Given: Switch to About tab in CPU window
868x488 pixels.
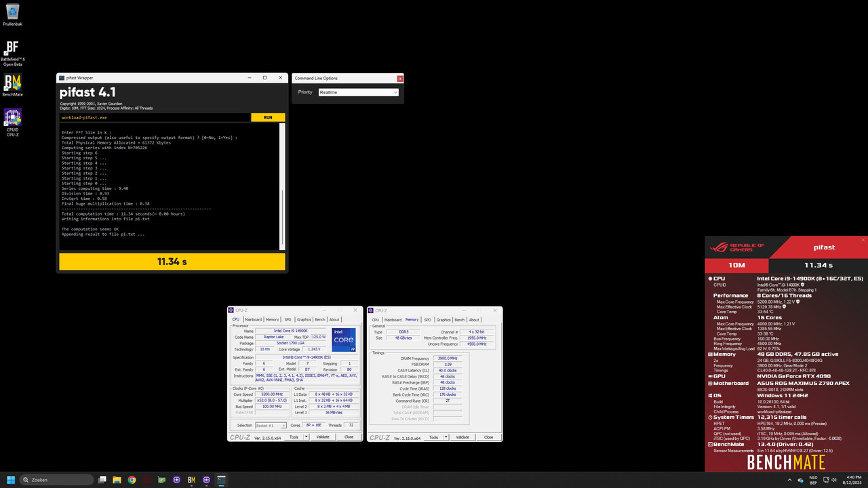Looking at the screenshot, I should (334, 319).
